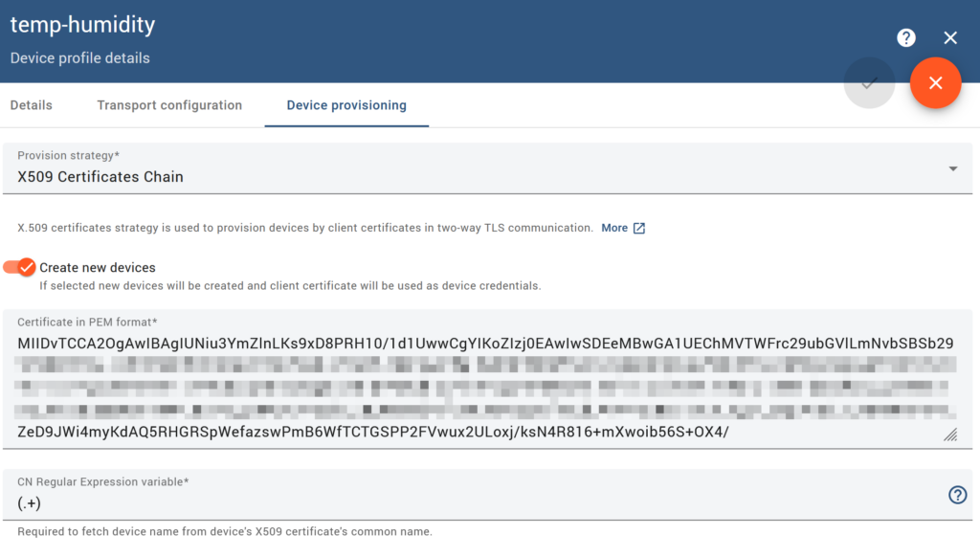The image size is (980, 557).
Task: Click the 'Provision strategy' field label
Action: [69, 155]
